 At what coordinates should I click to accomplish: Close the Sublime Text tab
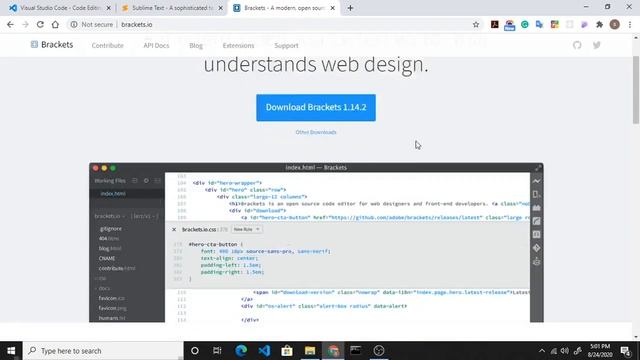coord(220,8)
